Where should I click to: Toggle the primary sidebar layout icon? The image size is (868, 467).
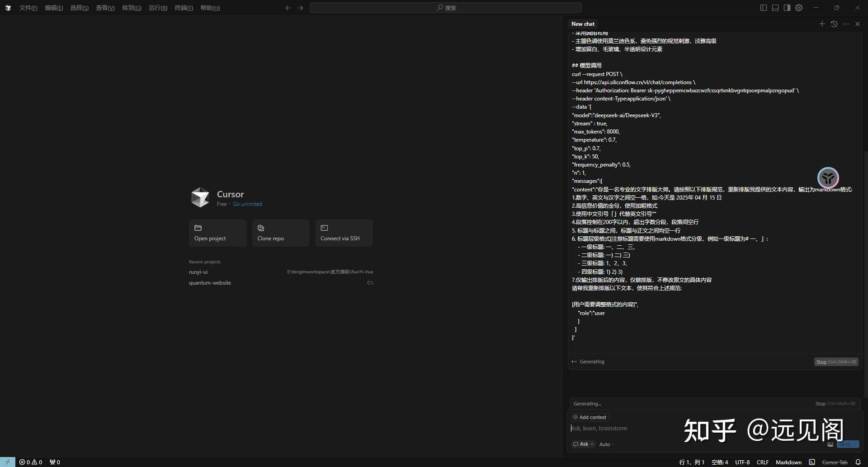[x=763, y=8]
